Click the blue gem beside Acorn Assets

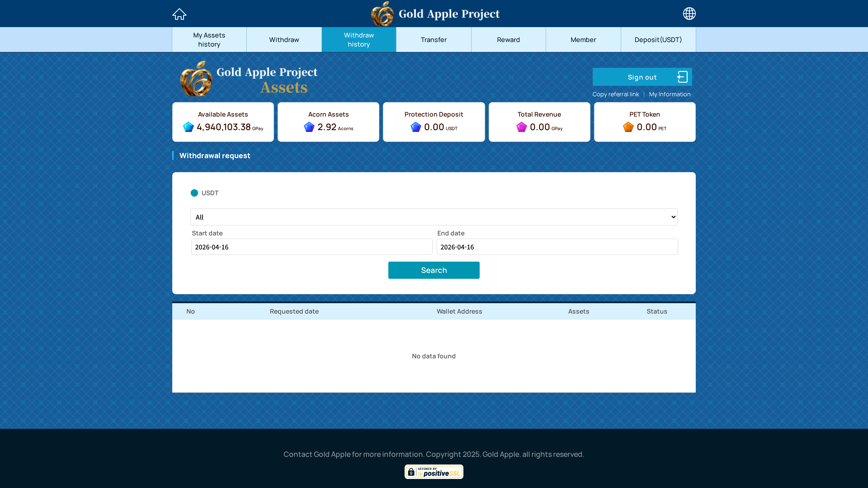coord(309,127)
